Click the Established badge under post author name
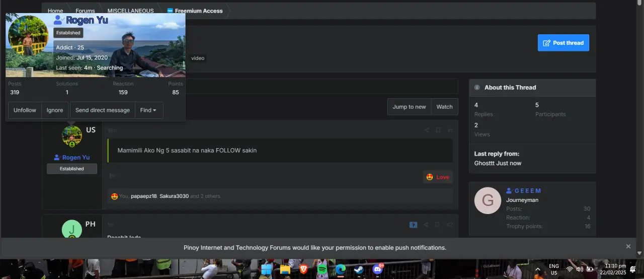Viewport: 644px width, 279px height. (72, 169)
